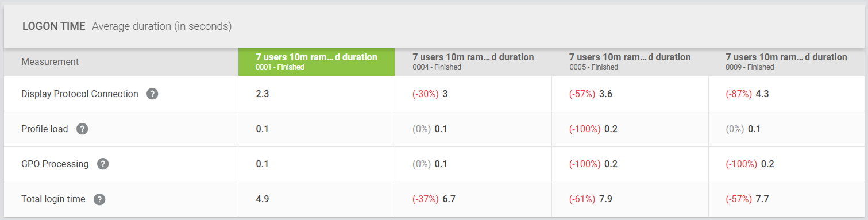
Task: Click the (-37%) 6.7 total login value
Action: pos(434,199)
